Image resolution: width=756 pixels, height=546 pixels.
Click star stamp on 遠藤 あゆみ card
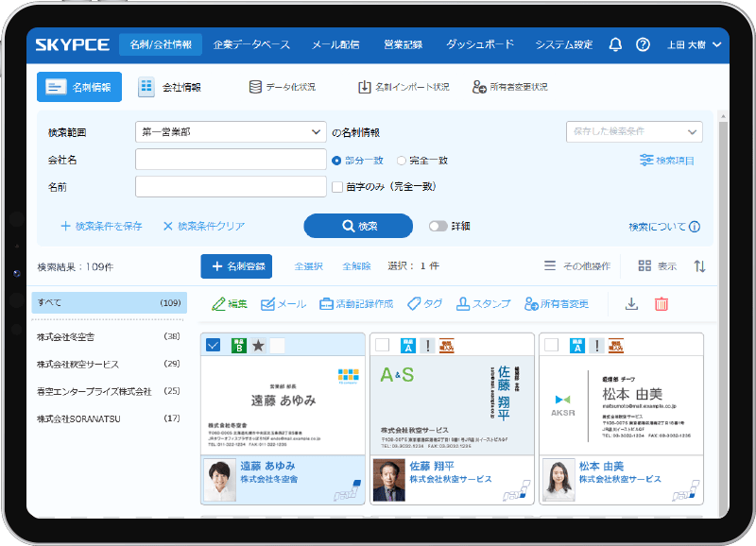258,346
